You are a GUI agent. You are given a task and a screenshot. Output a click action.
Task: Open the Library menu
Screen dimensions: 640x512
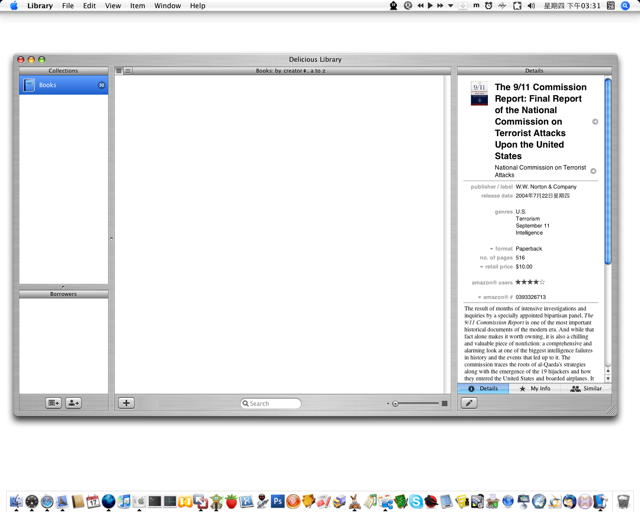tap(40, 6)
